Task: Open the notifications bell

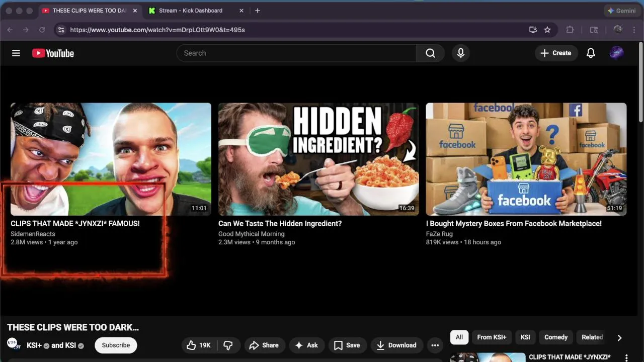Action: (x=591, y=53)
